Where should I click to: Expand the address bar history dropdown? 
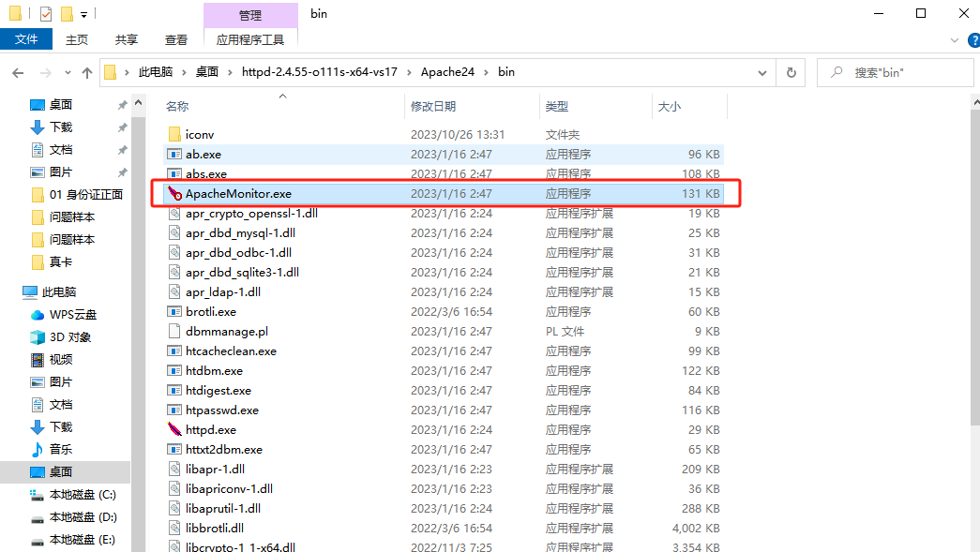[x=762, y=73]
